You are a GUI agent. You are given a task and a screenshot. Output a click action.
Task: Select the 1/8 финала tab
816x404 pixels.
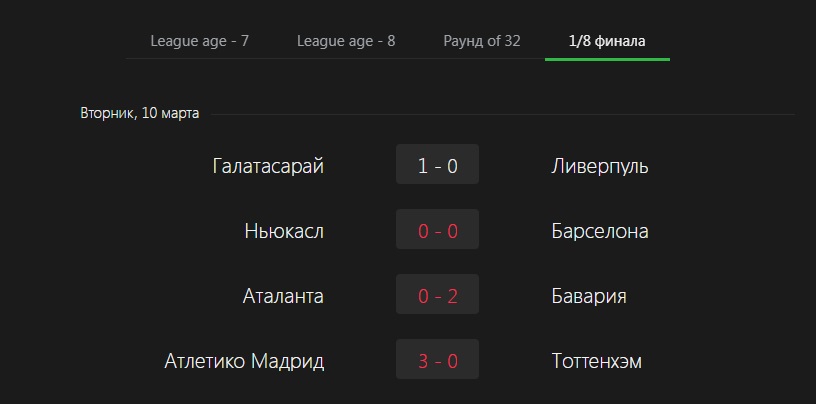tap(607, 41)
